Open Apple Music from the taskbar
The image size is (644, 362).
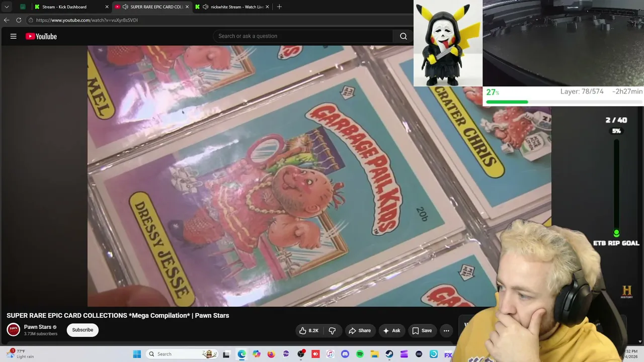pos(330,354)
